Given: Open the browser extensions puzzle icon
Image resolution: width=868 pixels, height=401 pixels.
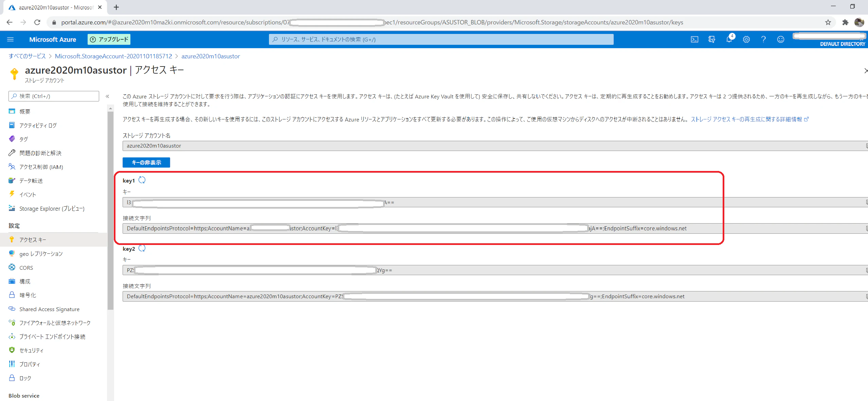Looking at the screenshot, I should 845,22.
